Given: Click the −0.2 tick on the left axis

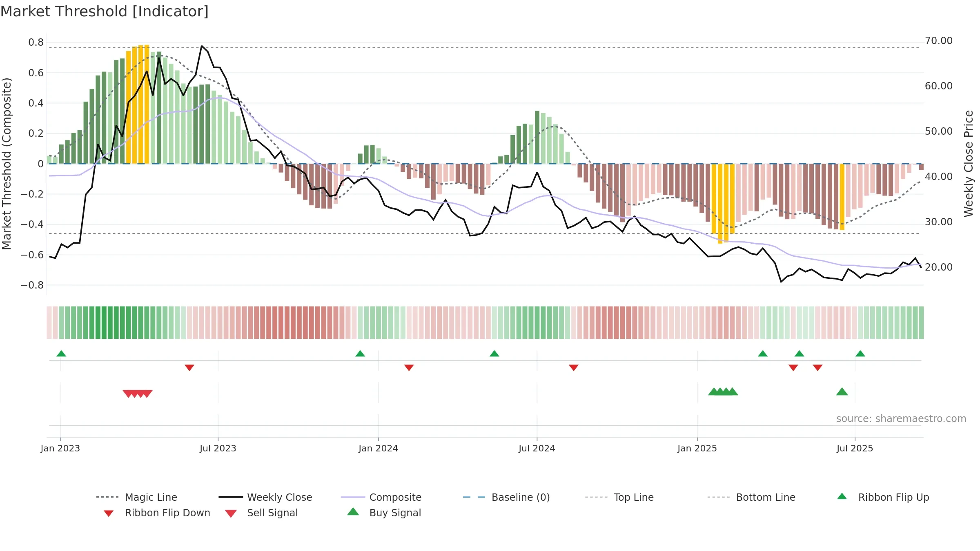Looking at the screenshot, I should tap(32, 194).
